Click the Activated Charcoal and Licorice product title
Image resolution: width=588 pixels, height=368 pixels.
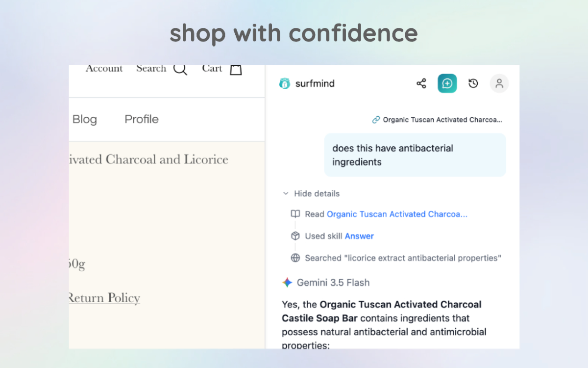pyautogui.click(x=148, y=159)
